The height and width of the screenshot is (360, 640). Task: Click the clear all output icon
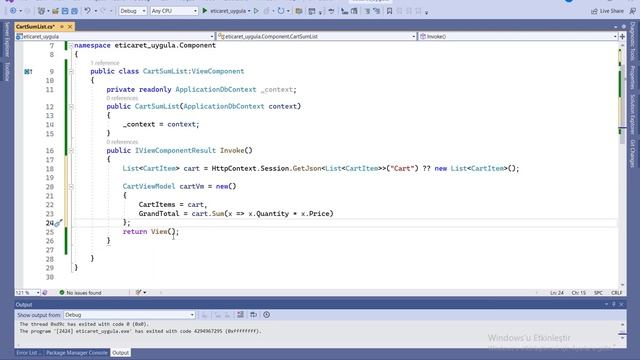click(240, 315)
